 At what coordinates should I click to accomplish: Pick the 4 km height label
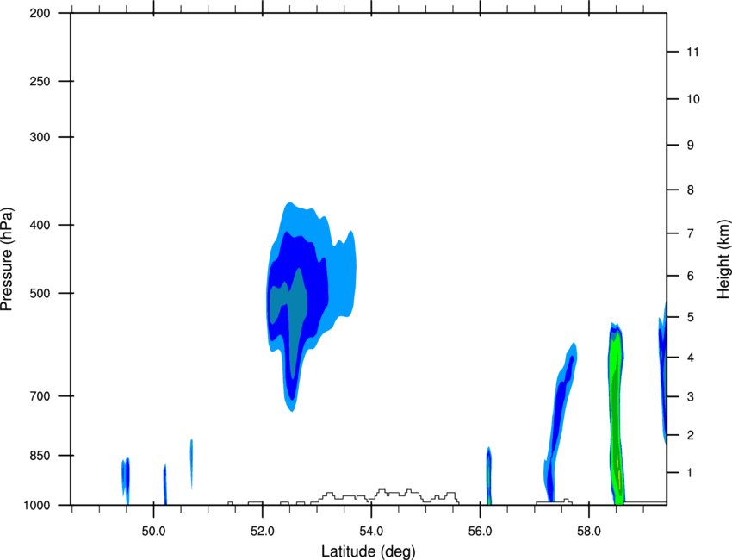point(690,358)
